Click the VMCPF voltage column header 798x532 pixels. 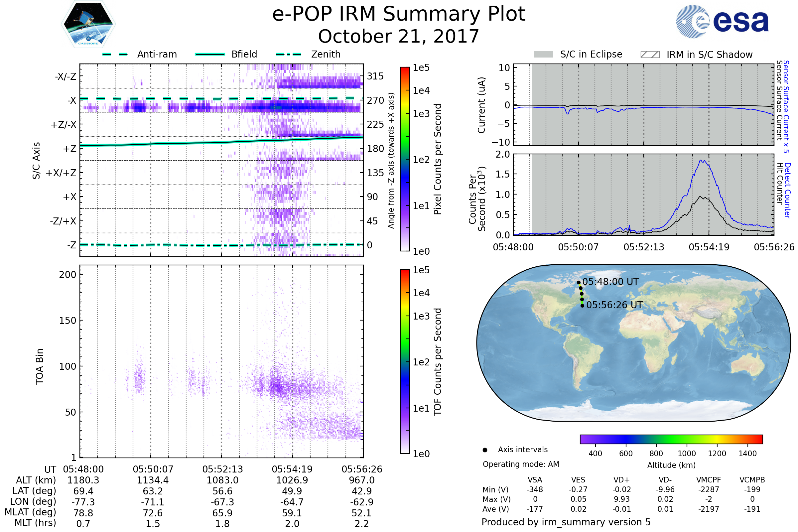(x=709, y=480)
